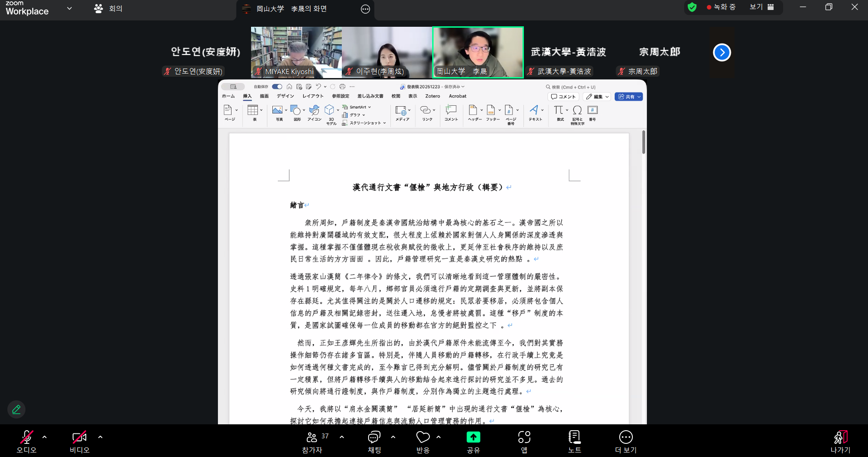Click the annotation pencil icon
The image size is (868, 457).
coord(16,409)
